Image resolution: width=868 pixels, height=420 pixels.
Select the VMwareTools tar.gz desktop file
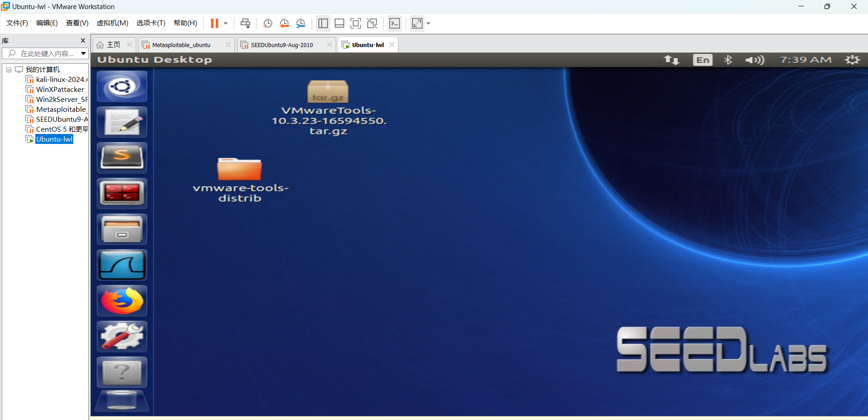click(328, 108)
